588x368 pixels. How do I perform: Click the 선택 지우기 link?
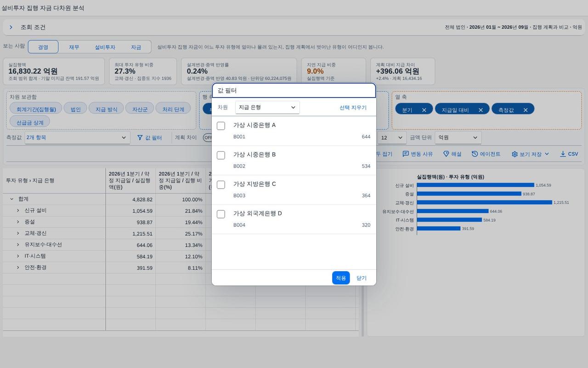353,107
